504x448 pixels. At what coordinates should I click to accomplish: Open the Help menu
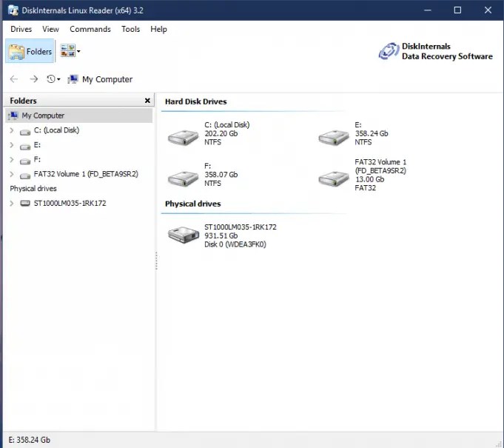[158, 29]
